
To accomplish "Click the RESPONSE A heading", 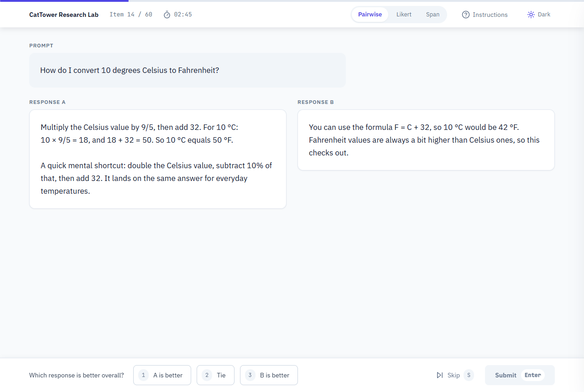I will (47, 102).
